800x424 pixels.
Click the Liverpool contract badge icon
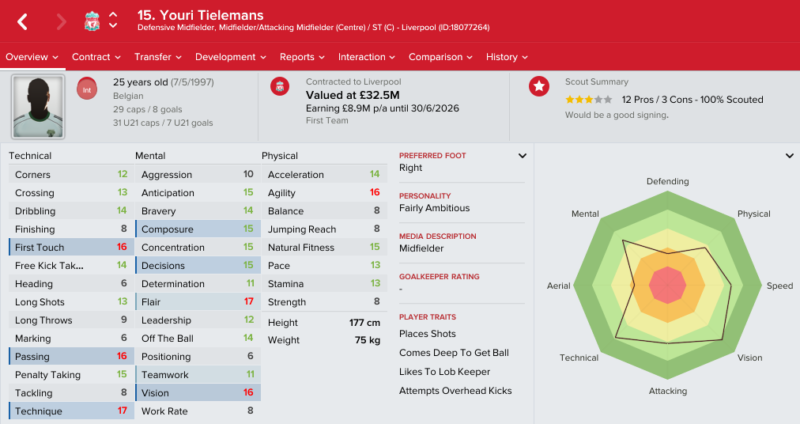(280, 87)
